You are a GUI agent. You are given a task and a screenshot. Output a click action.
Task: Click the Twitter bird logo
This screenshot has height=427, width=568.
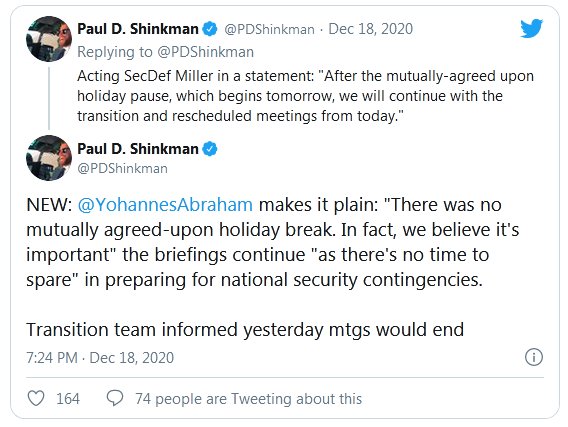531,28
